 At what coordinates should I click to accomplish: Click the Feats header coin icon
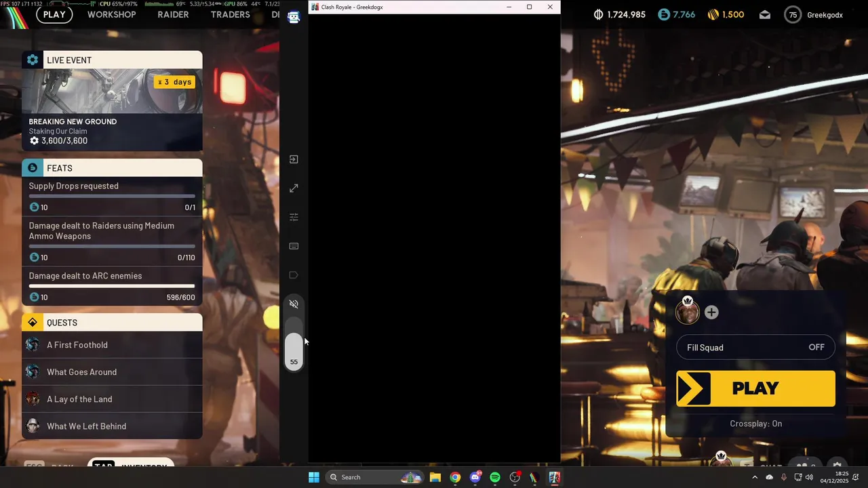[x=33, y=167]
